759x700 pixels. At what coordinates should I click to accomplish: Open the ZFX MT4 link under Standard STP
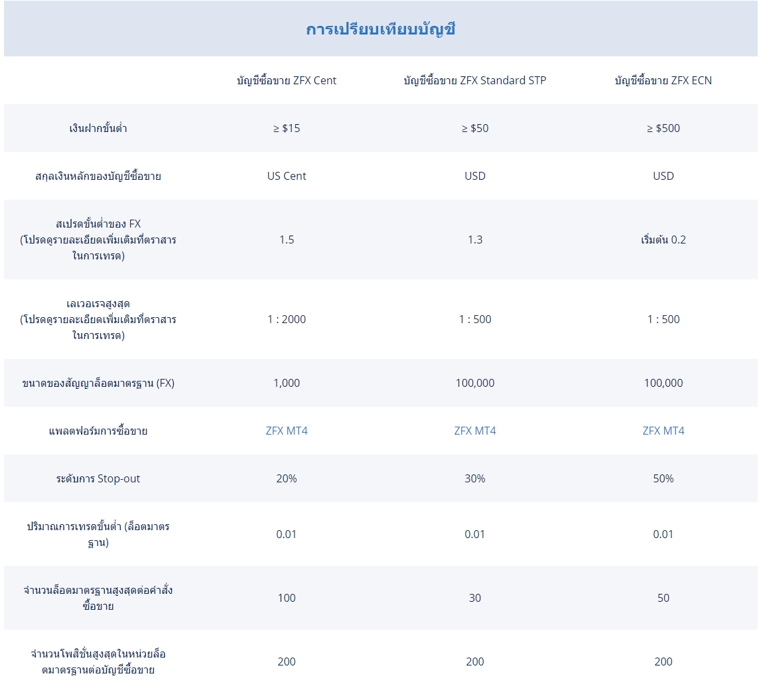point(475,431)
